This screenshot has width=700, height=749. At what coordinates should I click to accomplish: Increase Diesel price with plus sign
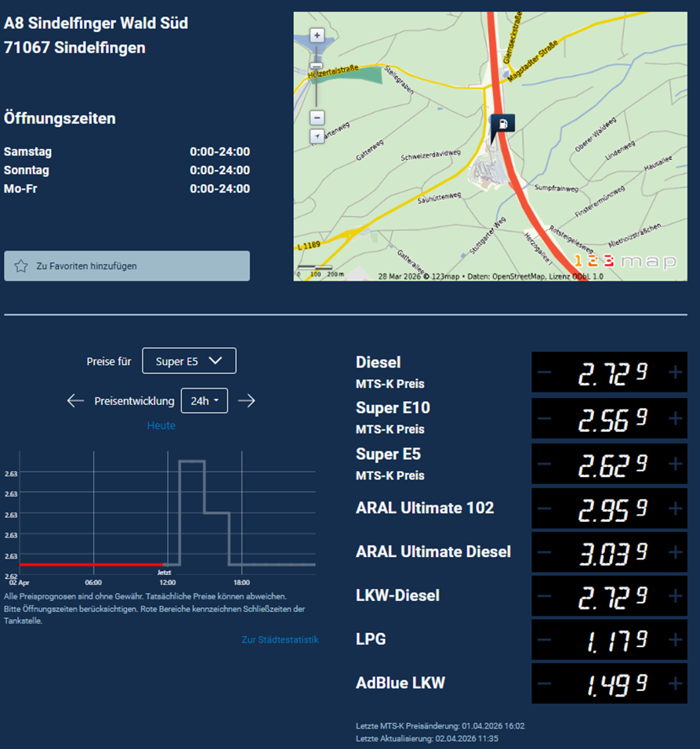(675, 373)
